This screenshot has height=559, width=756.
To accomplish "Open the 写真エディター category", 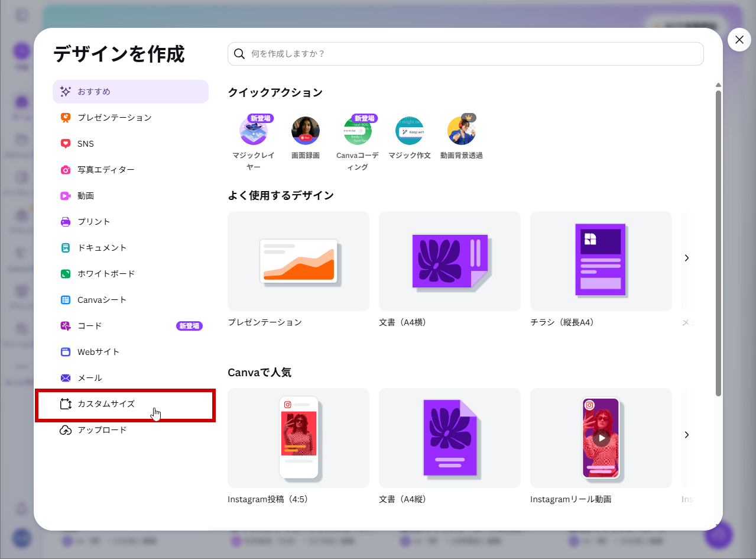I will point(131,170).
